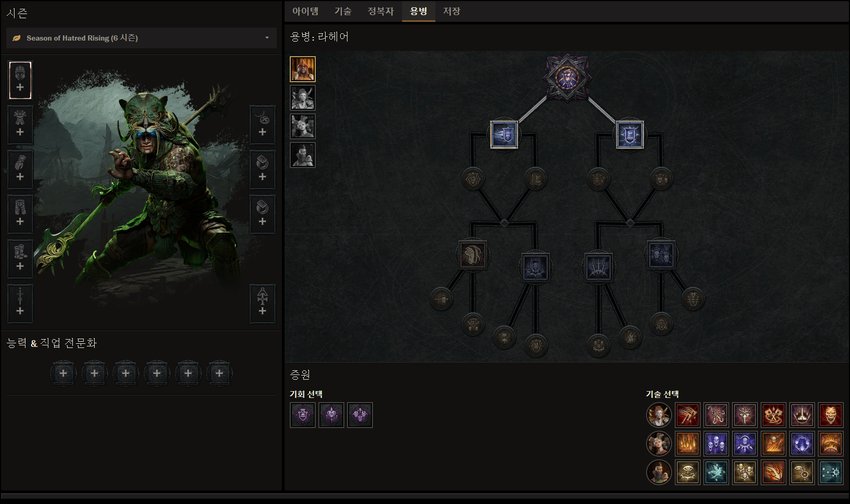
Task: Select the crossed axes reinforcement skill
Action: click(774, 415)
